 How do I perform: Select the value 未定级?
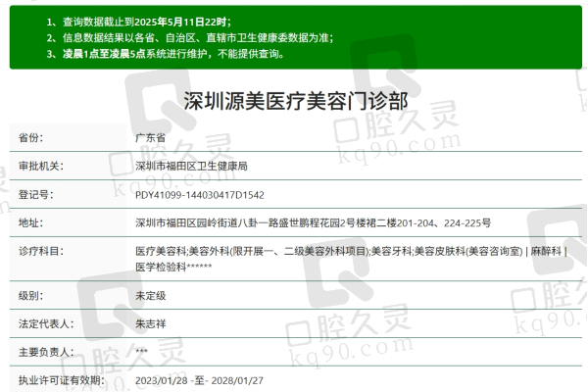tap(150, 296)
